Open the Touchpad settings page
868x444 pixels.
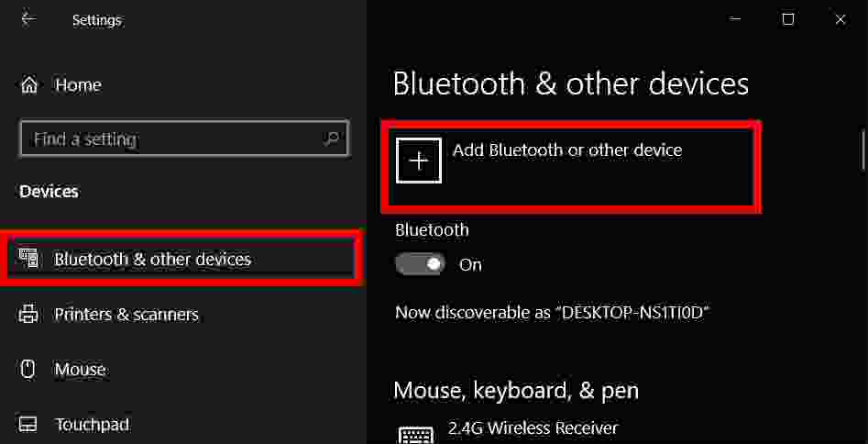pos(92,425)
